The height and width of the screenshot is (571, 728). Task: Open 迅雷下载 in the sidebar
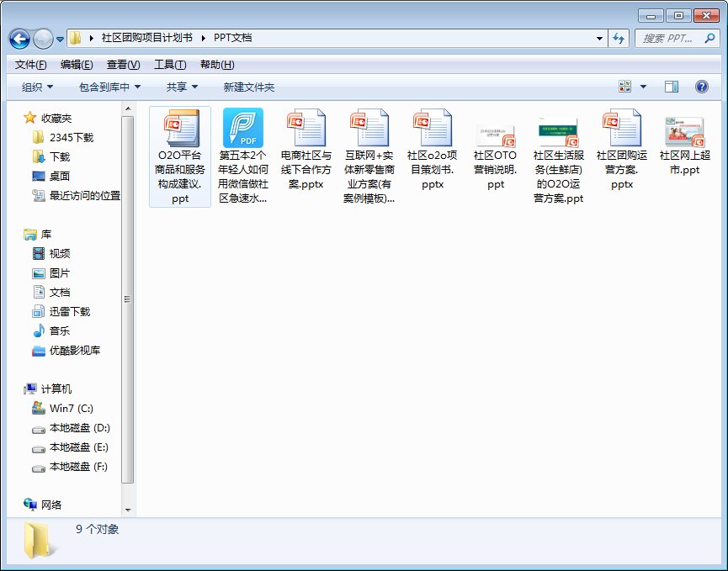[57, 311]
